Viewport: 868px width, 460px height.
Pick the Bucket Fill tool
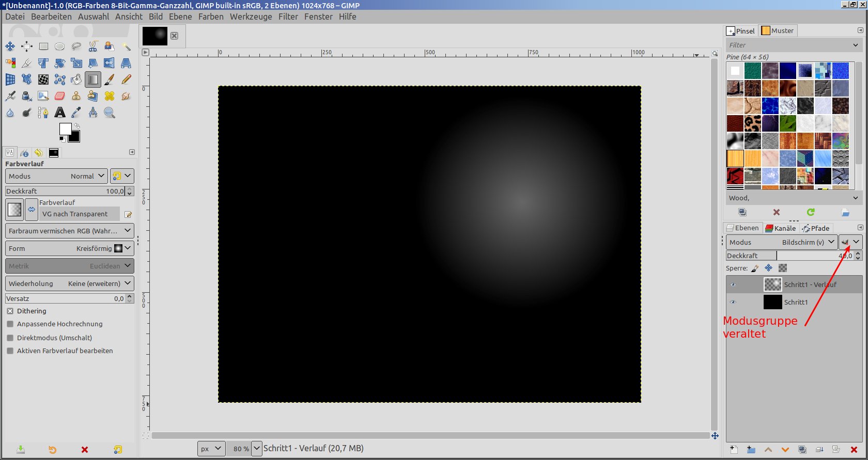pos(76,80)
